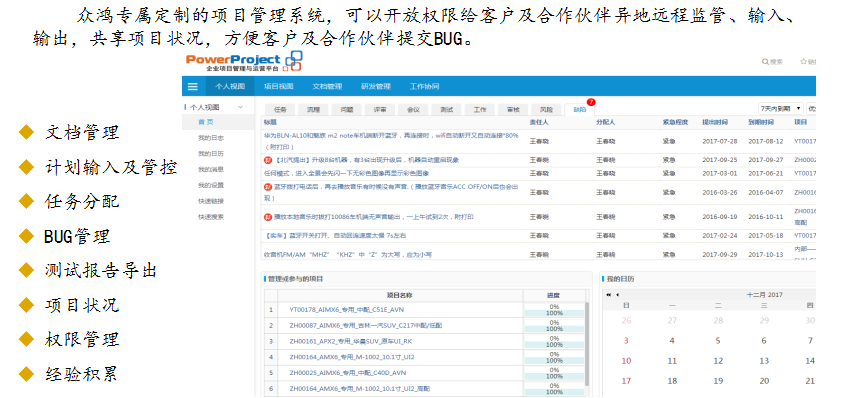Screen dimensions: 855x398
Task: Switch to the 任务 tab
Action: pyautogui.click(x=280, y=109)
